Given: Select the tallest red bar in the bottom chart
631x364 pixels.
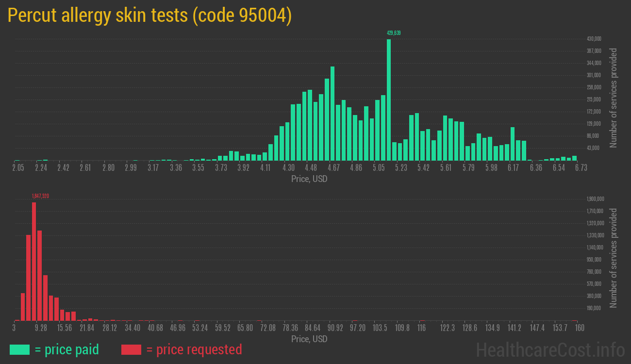Looking at the screenshot, I should [x=34, y=261].
